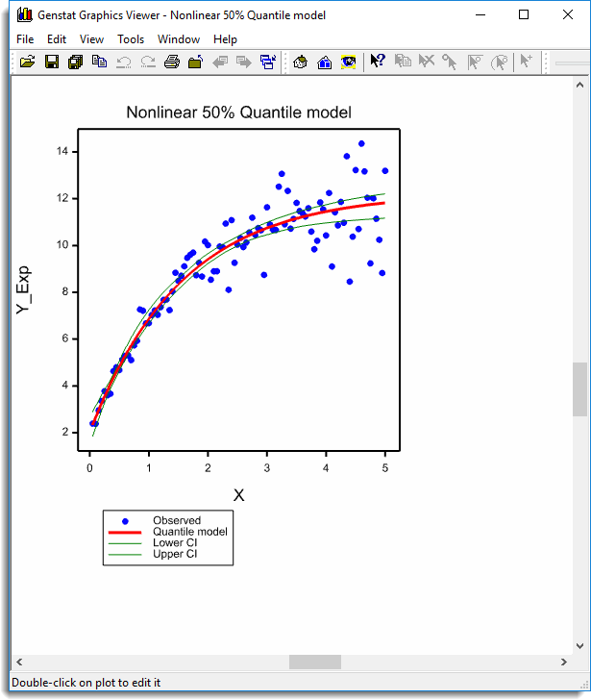Click the Save graph toolbar icon

[x=51, y=62]
